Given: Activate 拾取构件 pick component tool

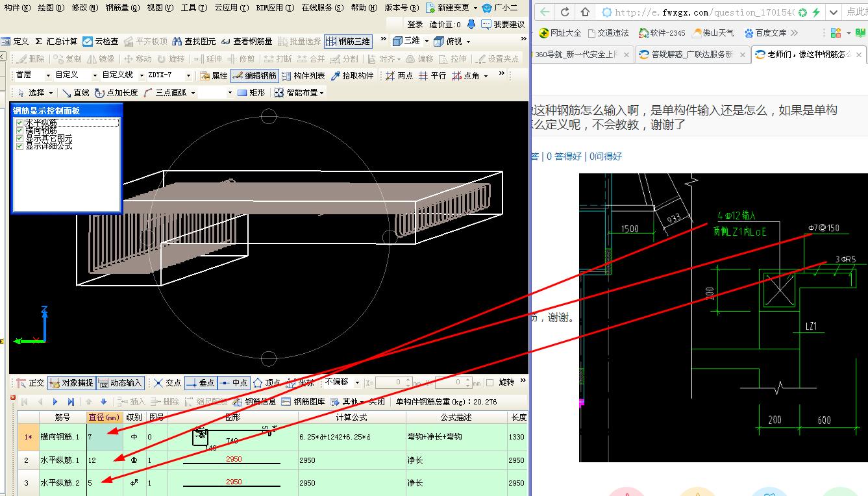Looking at the screenshot, I should coord(353,75).
